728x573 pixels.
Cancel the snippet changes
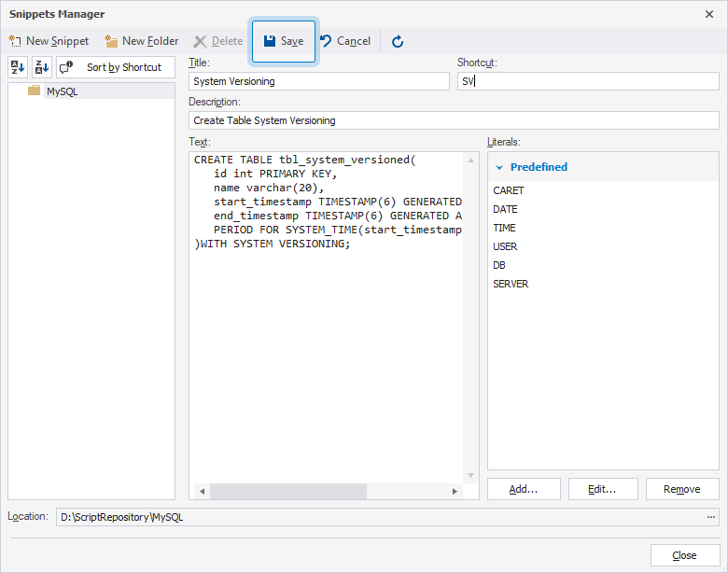click(345, 41)
